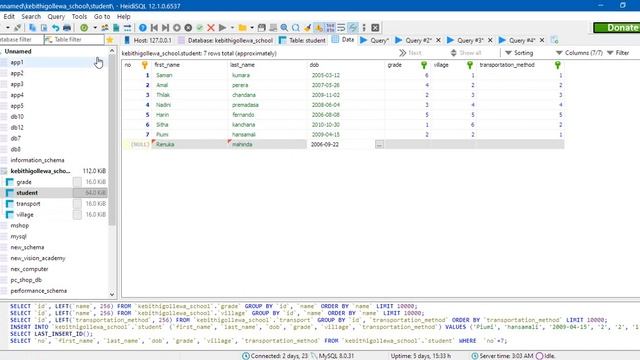Click the Next rows button
Screen dimensions: 640x360
click(x=410, y=53)
